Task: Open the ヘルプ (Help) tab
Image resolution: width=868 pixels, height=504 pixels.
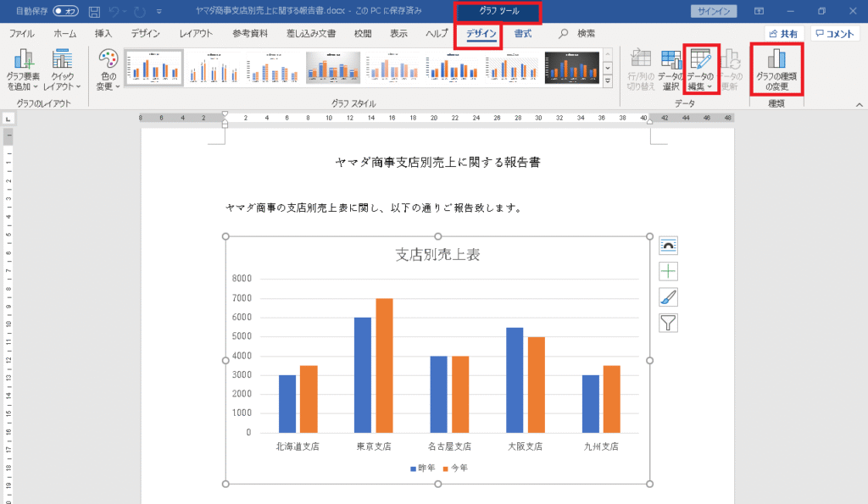Action: click(437, 33)
